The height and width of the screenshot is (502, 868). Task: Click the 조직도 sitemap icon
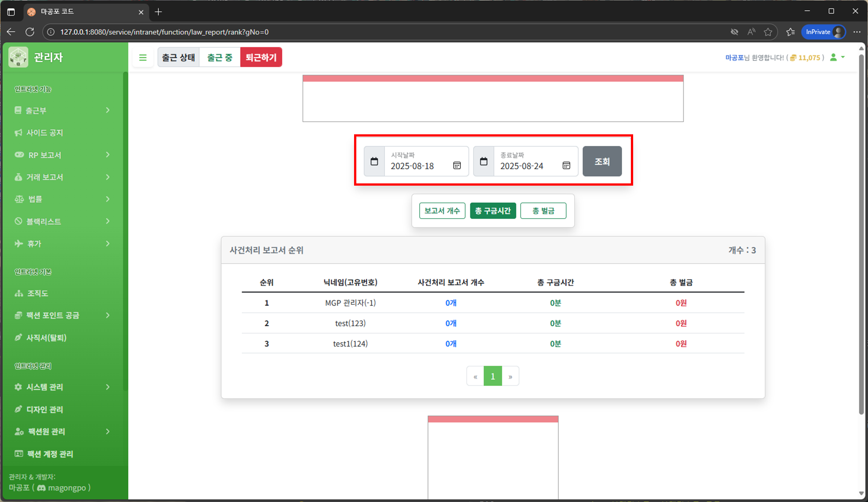point(19,293)
